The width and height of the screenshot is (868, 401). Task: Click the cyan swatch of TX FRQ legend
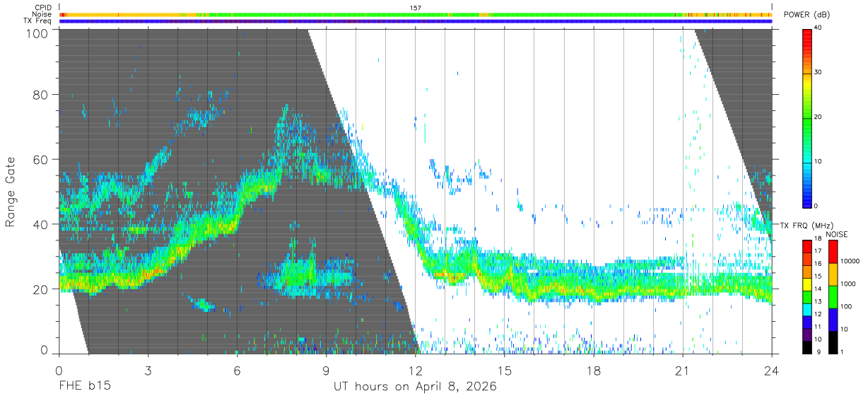[x=807, y=309]
